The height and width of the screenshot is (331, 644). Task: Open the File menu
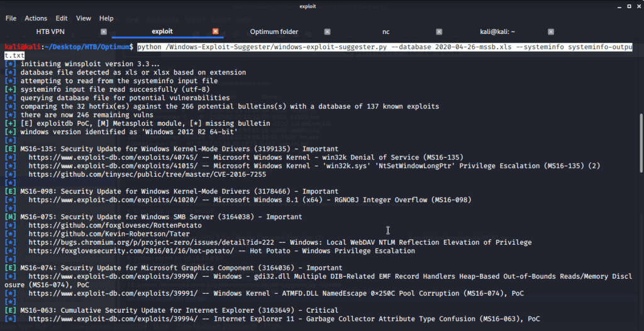pyautogui.click(x=11, y=18)
